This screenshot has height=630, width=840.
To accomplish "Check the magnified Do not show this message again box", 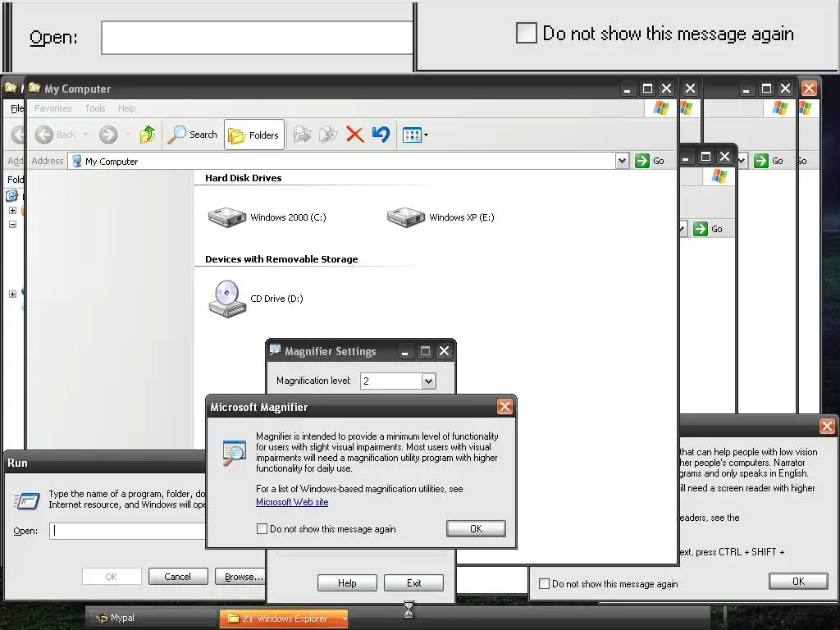I will [x=526, y=33].
